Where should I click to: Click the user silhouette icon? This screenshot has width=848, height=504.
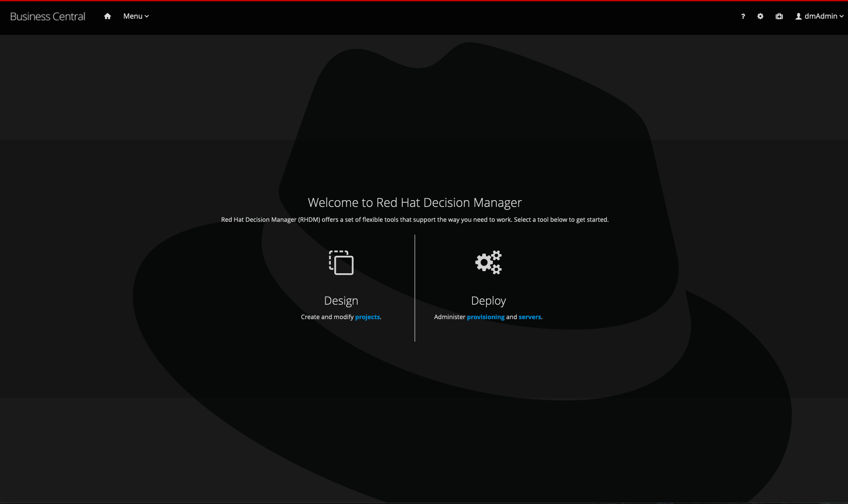click(x=799, y=16)
